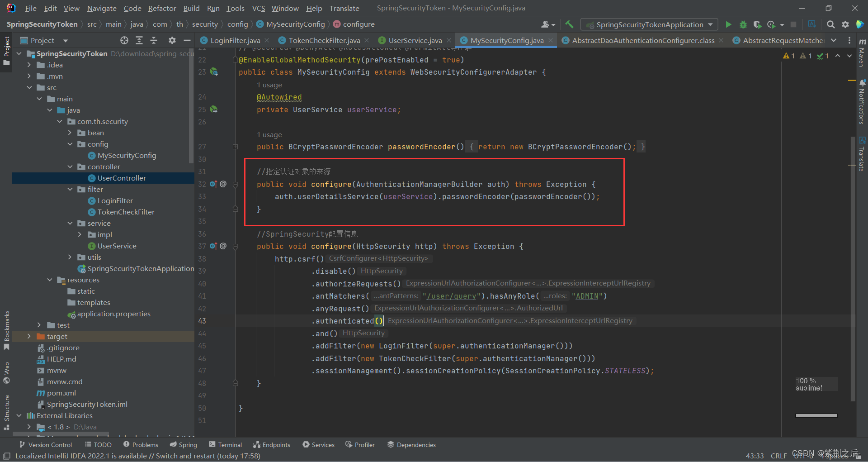Expand the .idea folder
The width and height of the screenshot is (868, 462).
point(29,65)
